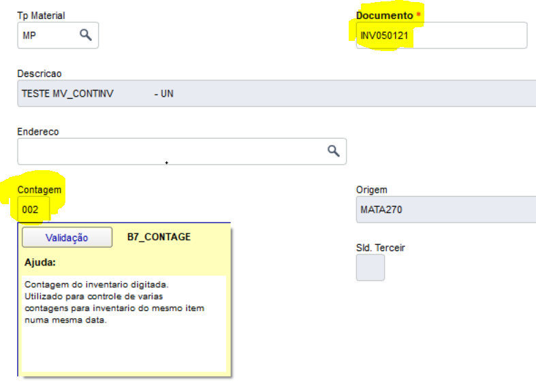Click the B7_CONTAGE field name text

159,237
